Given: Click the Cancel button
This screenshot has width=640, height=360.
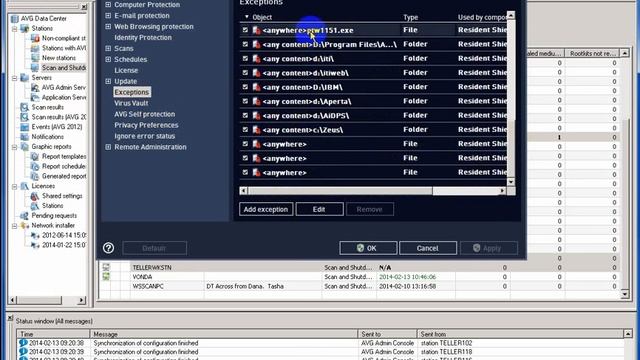Looking at the screenshot, I should pos(427,248).
